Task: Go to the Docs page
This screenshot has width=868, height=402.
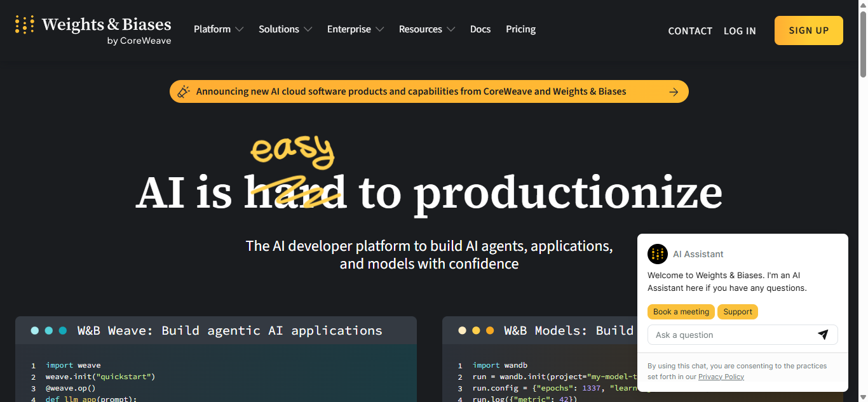Action: (480, 29)
